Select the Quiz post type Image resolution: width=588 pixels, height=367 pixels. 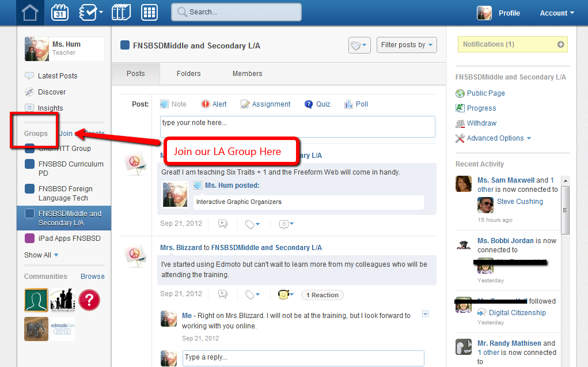click(317, 104)
